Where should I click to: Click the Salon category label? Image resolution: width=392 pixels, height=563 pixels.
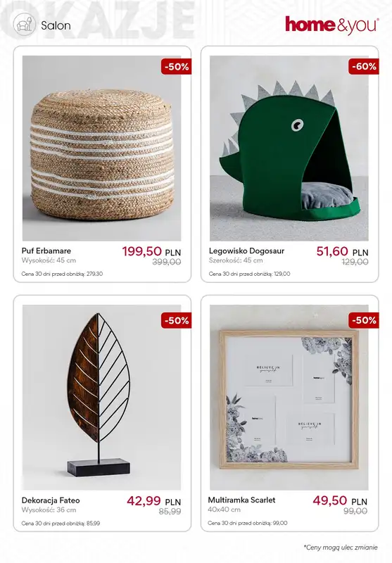coord(56,25)
